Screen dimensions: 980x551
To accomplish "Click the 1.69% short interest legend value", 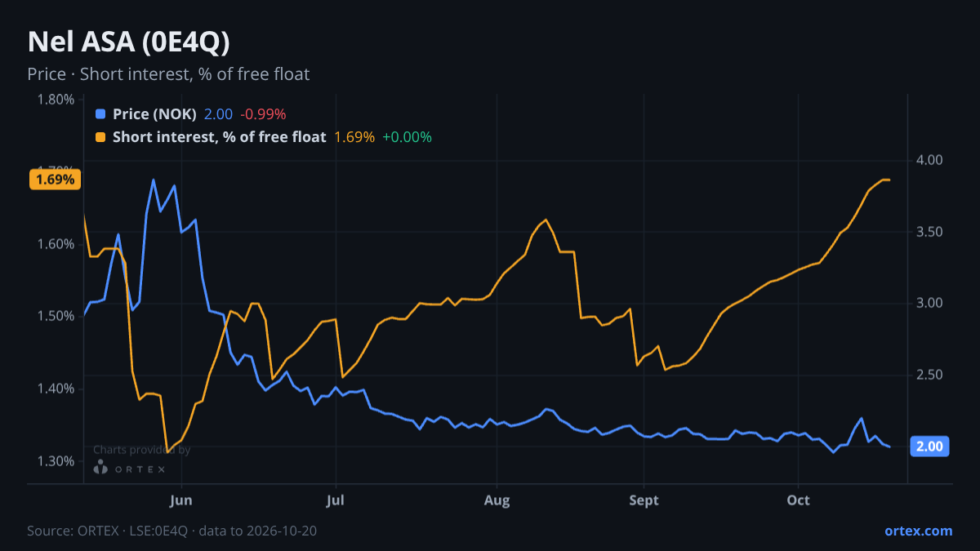I will coord(354,137).
